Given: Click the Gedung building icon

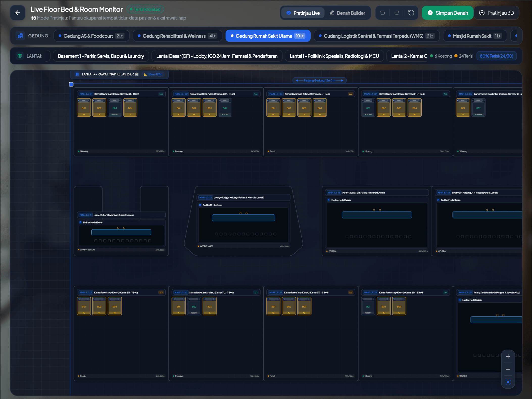Looking at the screenshot, I should pyautogui.click(x=20, y=36).
